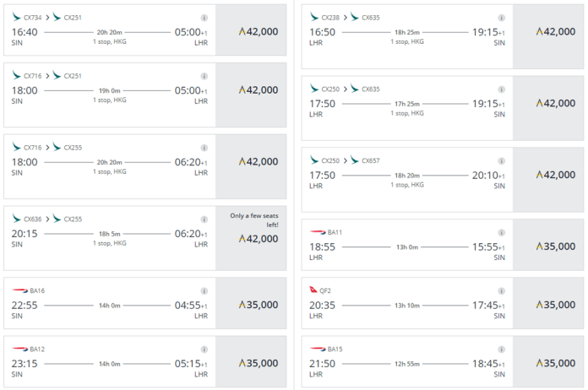
Task: Select the BA11 18:55 LHR flight card
Action: (443, 245)
